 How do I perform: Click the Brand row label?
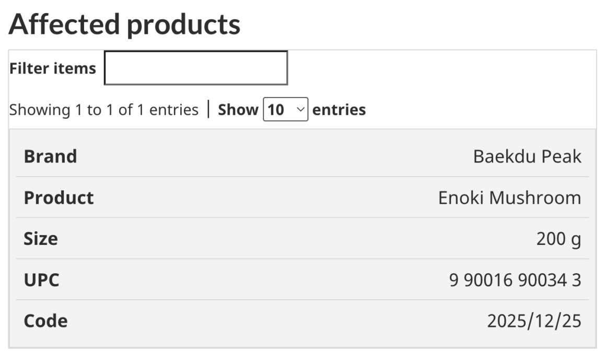coord(50,157)
